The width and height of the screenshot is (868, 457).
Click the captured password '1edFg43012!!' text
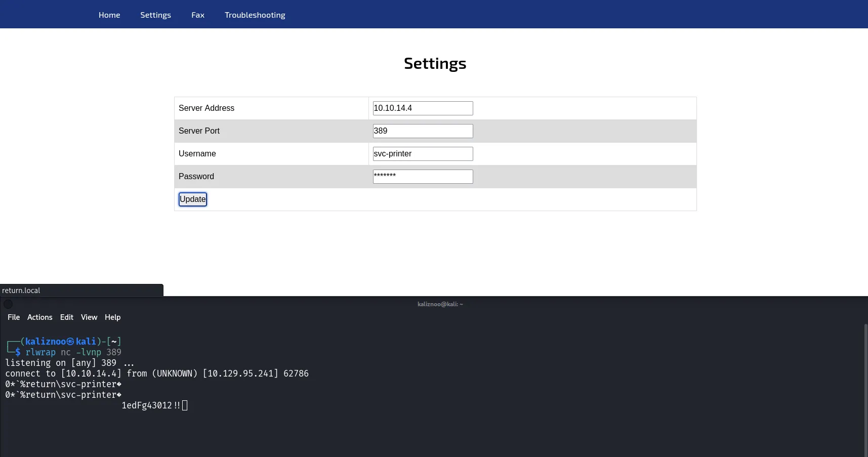click(151, 405)
